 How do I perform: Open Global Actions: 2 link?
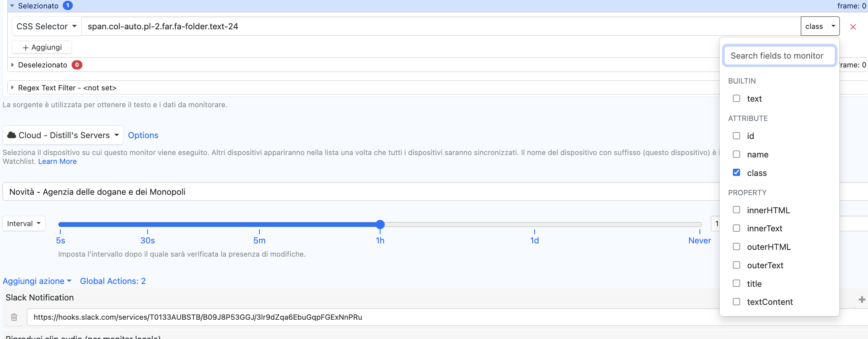113,281
